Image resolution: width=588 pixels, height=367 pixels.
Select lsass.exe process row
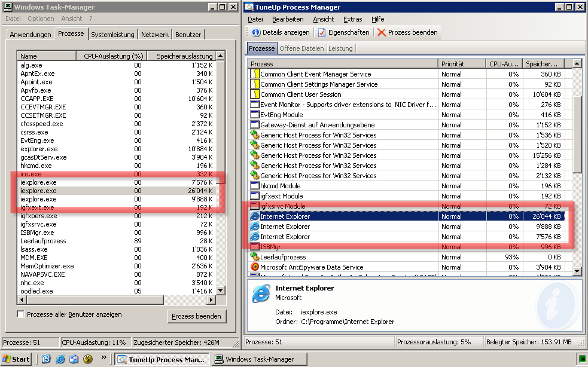click(117, 249)
